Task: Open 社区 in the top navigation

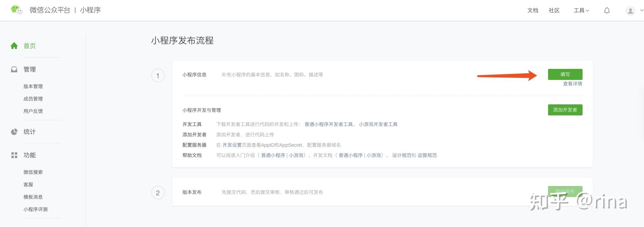Action: click(554, 11)
